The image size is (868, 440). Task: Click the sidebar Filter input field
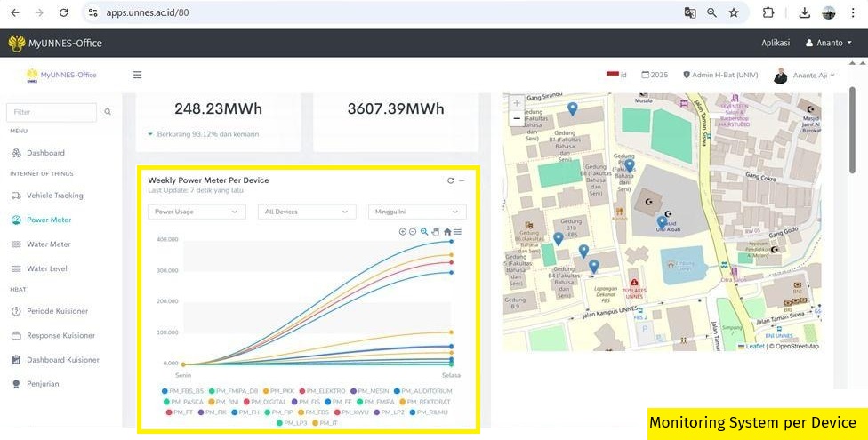point(52,112)
